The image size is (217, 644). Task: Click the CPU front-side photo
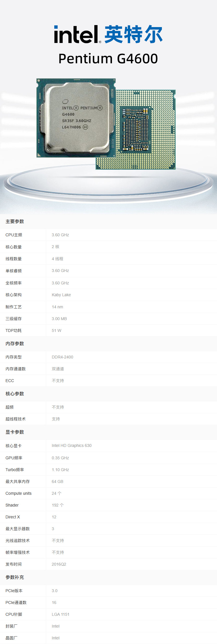(76, 118)
